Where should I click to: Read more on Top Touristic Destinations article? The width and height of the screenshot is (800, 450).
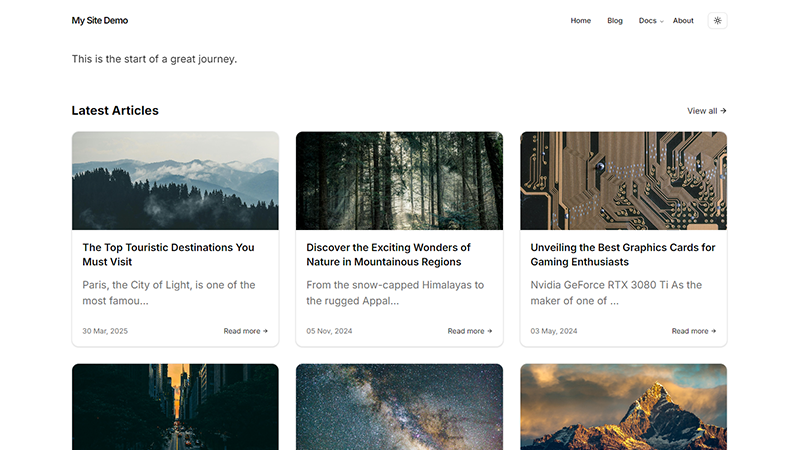point(245,331)
